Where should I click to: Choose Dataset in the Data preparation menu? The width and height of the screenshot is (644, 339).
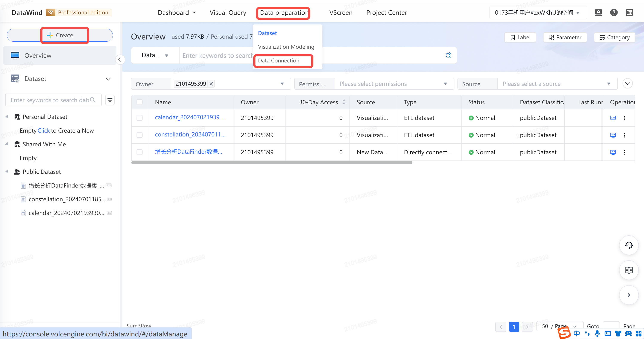[x=267, y=33]
